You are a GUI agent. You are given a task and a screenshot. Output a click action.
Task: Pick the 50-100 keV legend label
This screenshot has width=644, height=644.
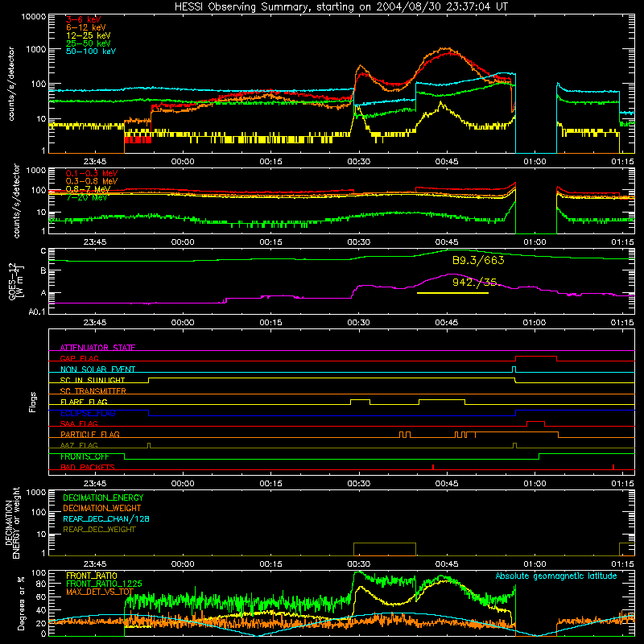(91, 52)
